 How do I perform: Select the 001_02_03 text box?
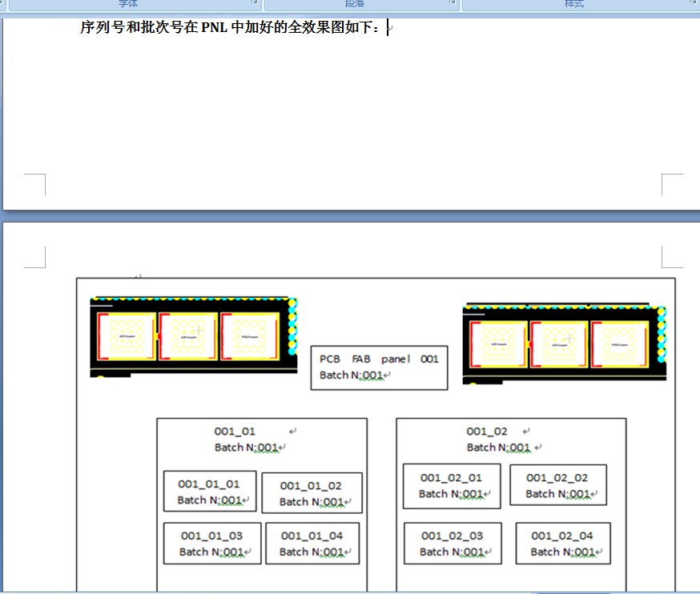tap(453, 544)
